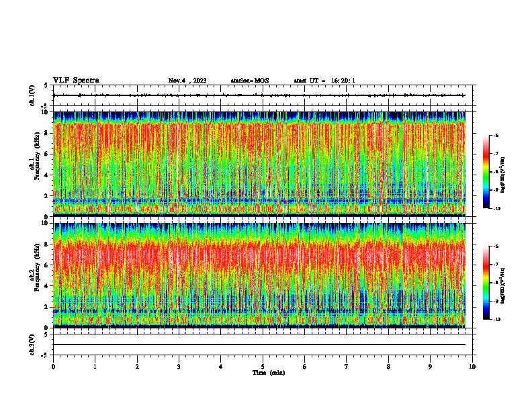Click time axis tick label "4"
The height and width of the screenshot is (411, 532).
pos(221,367)
